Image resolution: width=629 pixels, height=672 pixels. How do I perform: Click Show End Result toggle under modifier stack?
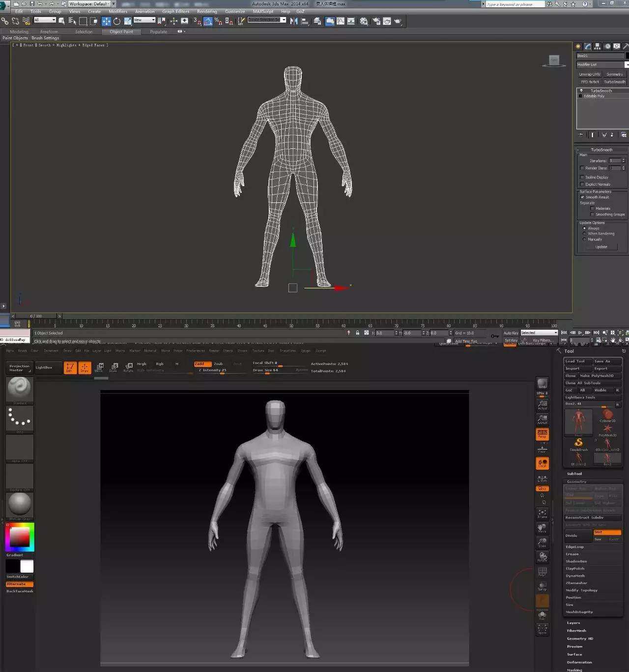click(x=592, y=135)
